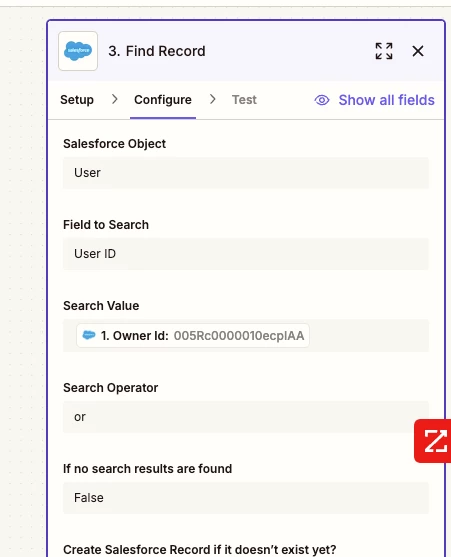Click the red Zapier floating widget button

(433, 441)
